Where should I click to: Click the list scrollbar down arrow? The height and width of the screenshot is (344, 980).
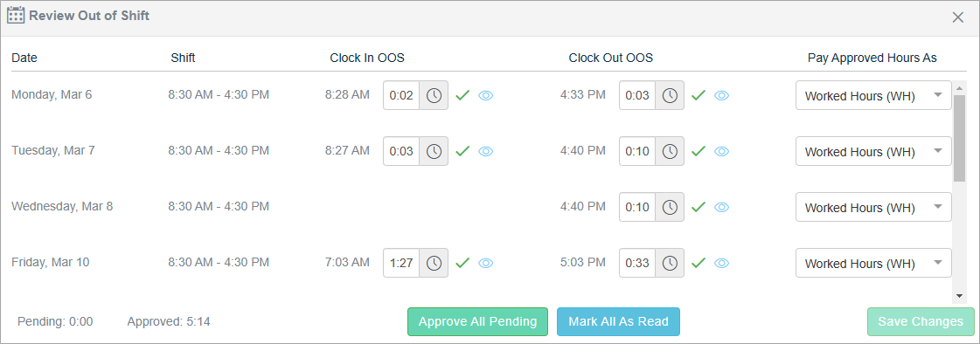tap(959, 296)
